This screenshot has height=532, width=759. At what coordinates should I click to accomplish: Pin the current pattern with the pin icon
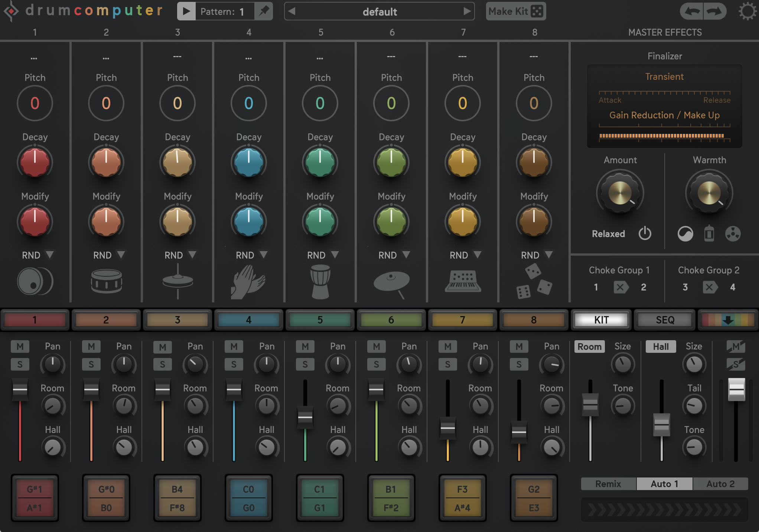264,11
